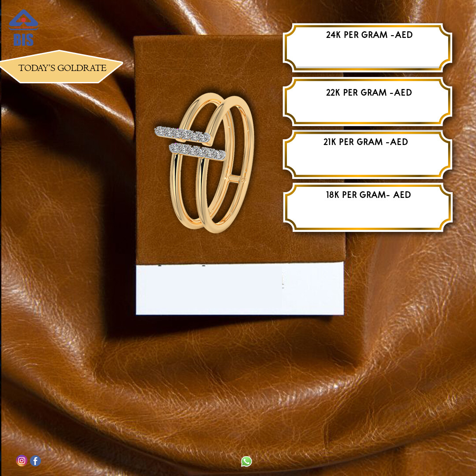Click the gold diamond ring image

click(x=205, y=162)
